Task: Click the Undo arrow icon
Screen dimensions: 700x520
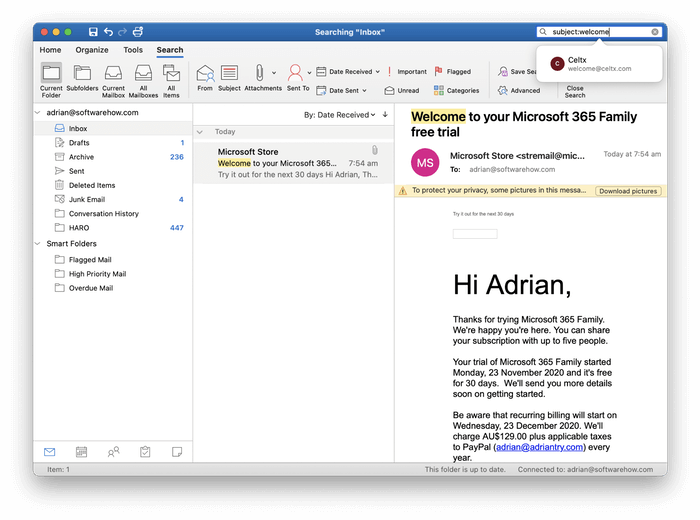Action: [x=108, y=32]
